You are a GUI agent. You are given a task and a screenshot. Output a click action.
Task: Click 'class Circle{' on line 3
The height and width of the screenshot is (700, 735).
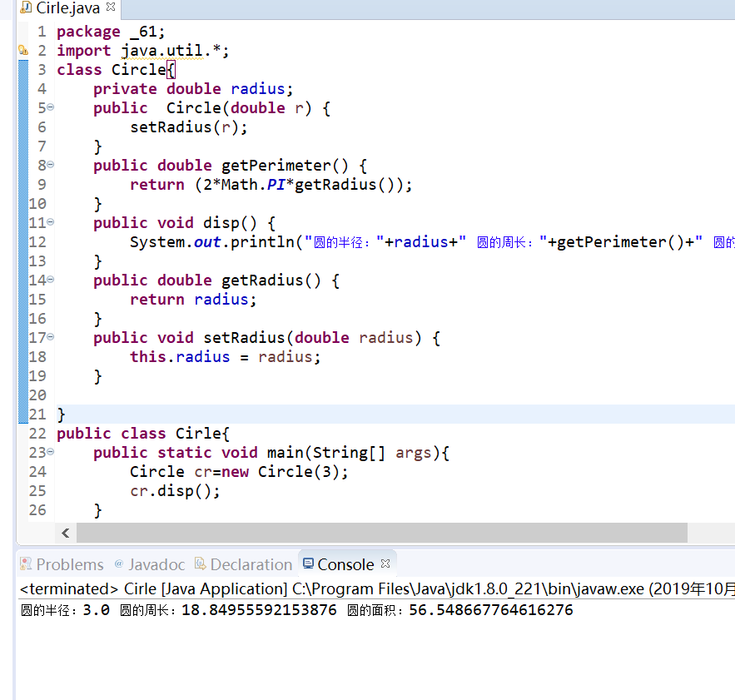(116, 70)
